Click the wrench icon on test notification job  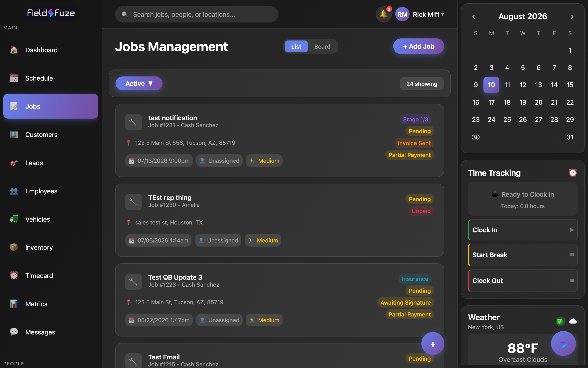coord(133,122)
